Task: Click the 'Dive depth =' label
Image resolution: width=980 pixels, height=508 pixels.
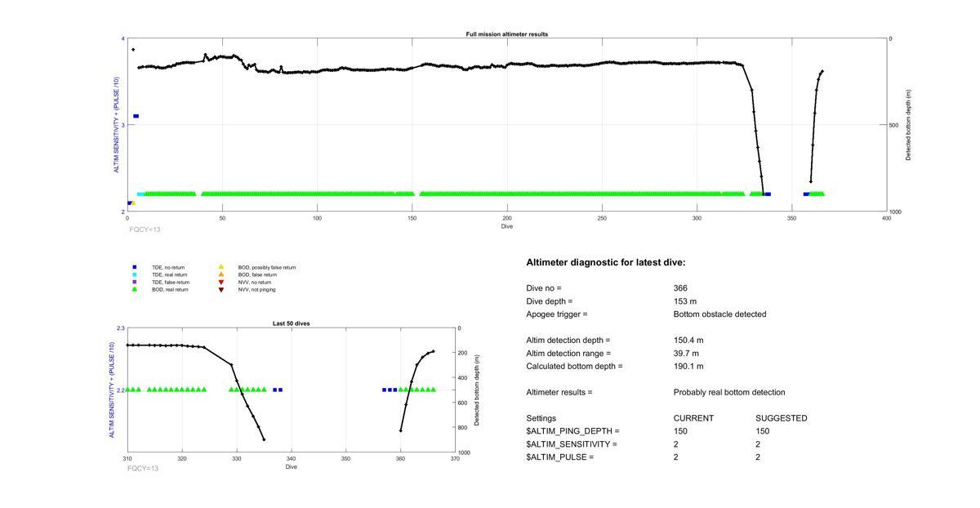Action: pos(550,301)
